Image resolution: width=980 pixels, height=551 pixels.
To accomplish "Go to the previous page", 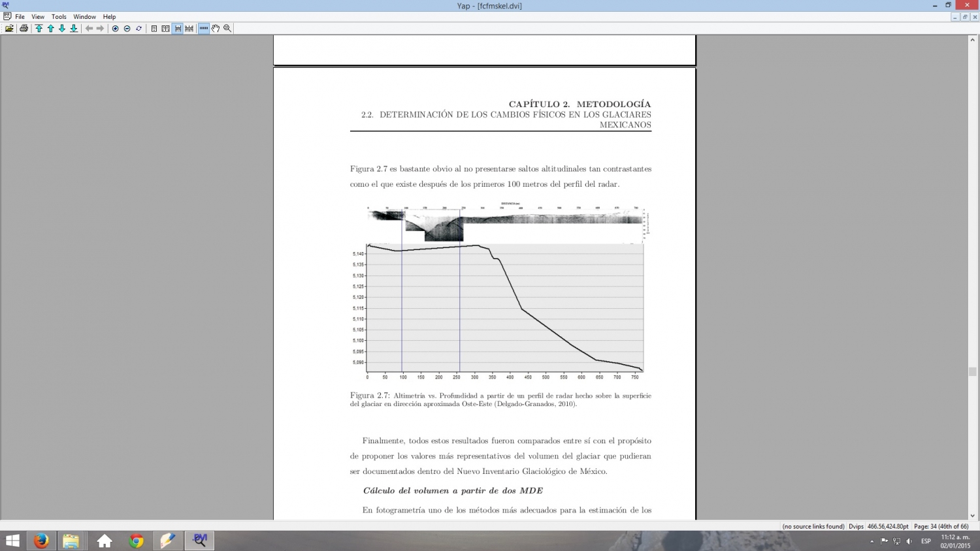I will tap(51, 29).
